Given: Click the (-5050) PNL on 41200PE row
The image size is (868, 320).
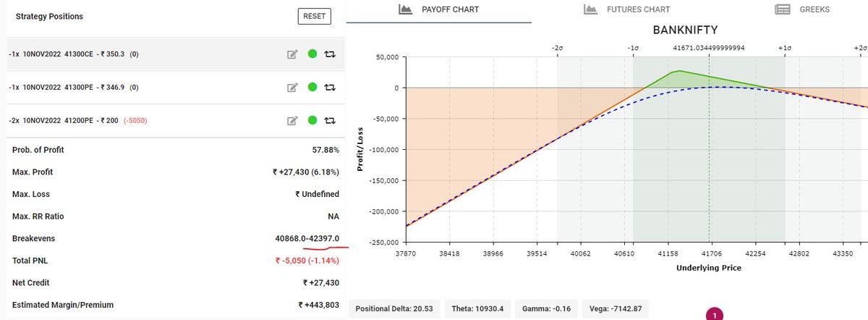Looking at the screenshot, I should pyautogui.click(x=136, y=120).
